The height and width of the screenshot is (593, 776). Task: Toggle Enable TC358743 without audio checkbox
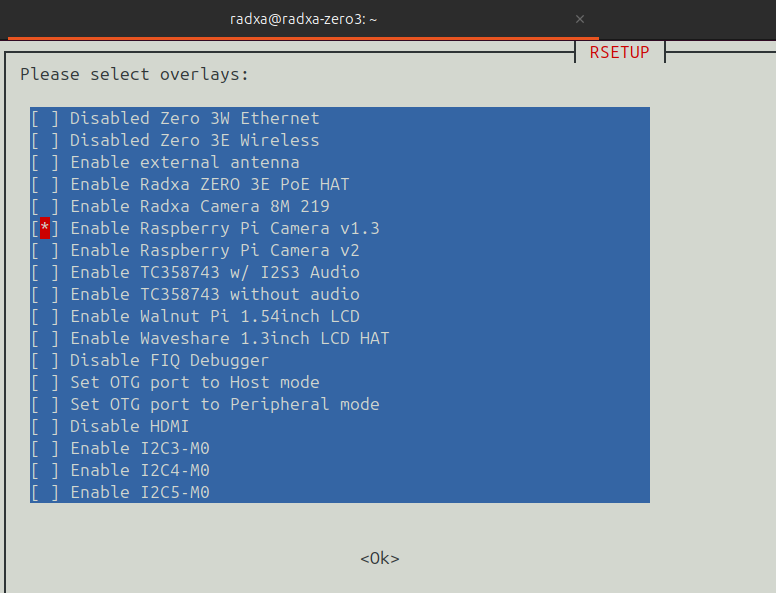tap(45, 295)
